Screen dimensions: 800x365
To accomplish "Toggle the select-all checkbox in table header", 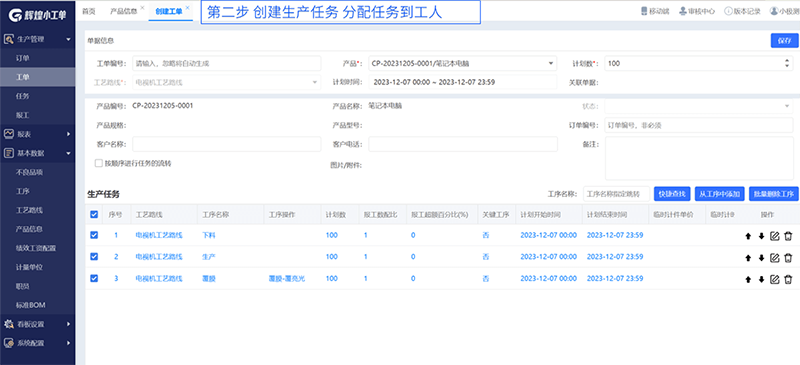I will [x=94, y=215].
